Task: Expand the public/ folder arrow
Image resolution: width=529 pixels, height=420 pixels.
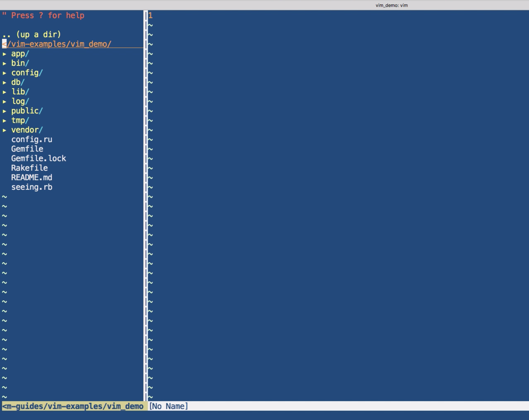Action: point(5,111)
